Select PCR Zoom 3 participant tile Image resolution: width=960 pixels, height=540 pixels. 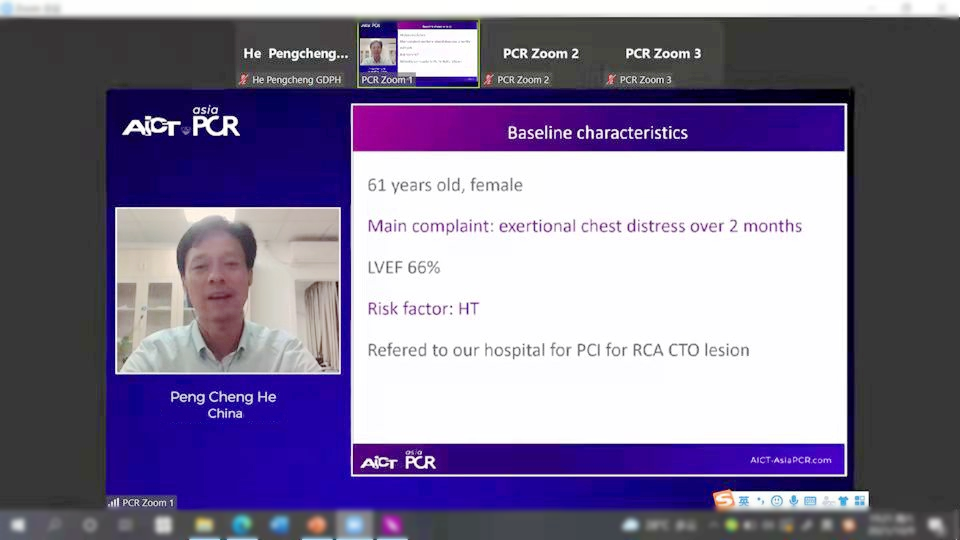click(x=663, y=54)
